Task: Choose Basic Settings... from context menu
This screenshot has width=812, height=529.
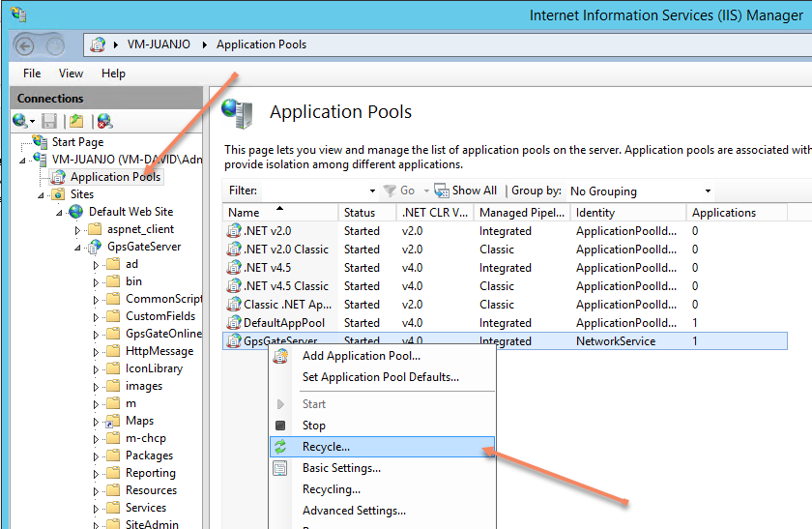Action: click(x=382, y=468)
